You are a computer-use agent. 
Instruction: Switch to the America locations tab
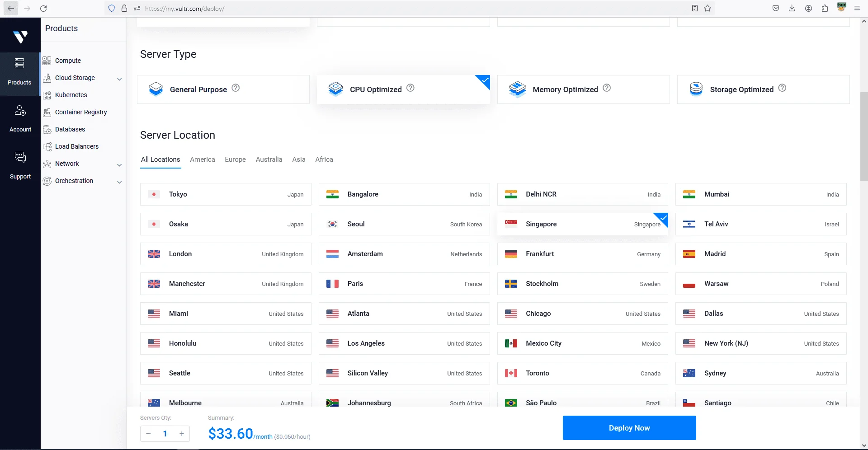pos(203,159)
